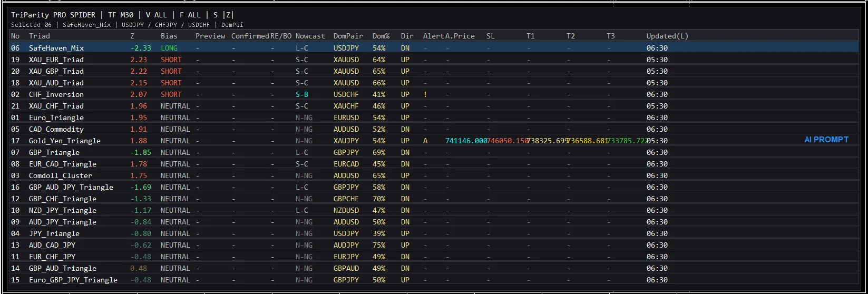This screenshot has width=868, height=294.
Task: Select the SafeHaven_Mix triad row
Action: (x=56, y=48)
